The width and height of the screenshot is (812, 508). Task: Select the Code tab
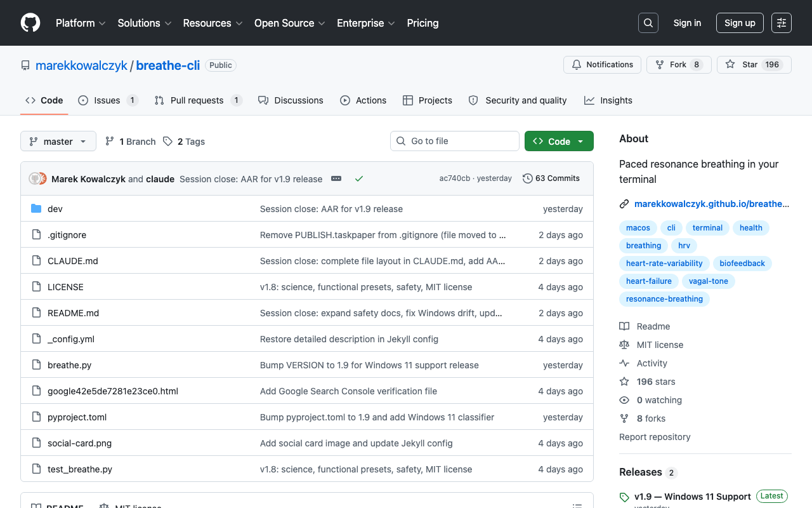point(44,100)
